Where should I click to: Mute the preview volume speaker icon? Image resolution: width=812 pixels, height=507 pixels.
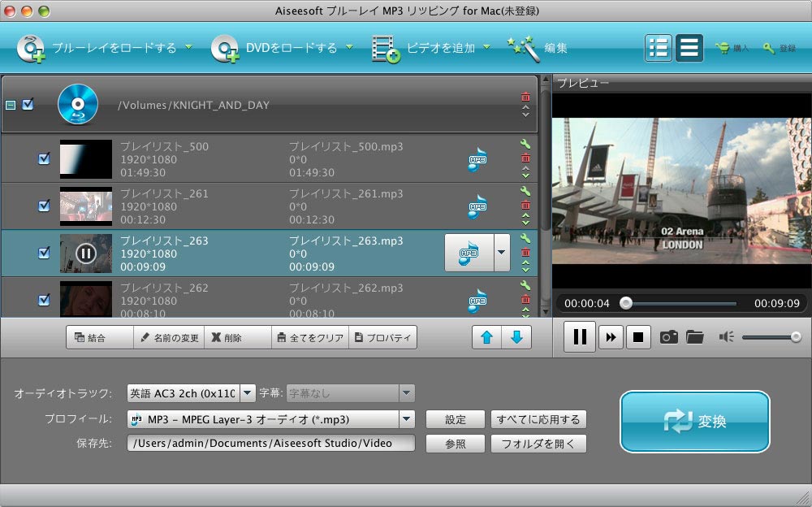coord(726,337)
